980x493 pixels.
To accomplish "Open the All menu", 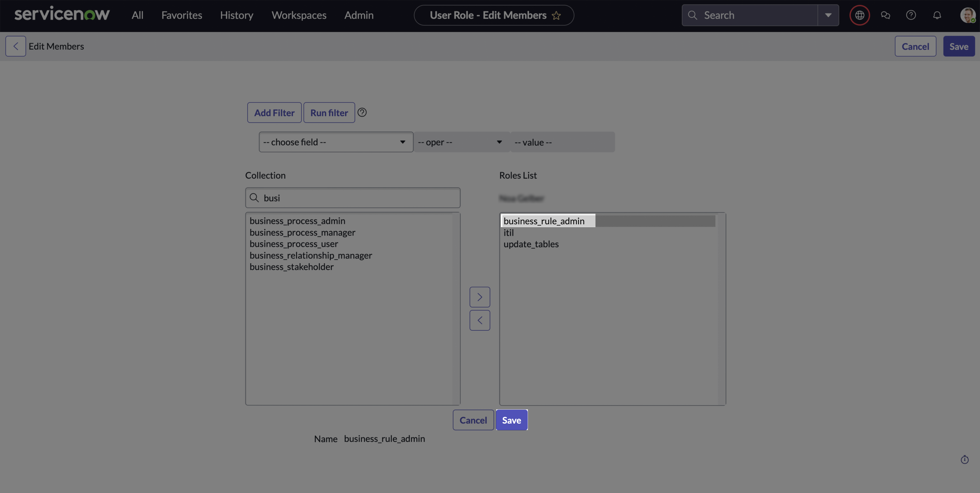I will point(137,15).
